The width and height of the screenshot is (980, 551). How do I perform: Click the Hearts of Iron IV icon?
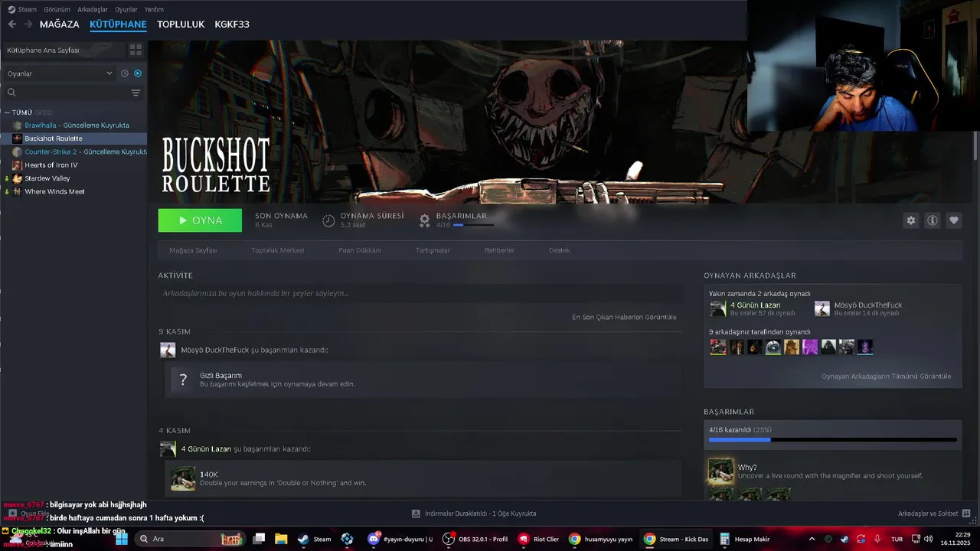click(x=17, y=165)
